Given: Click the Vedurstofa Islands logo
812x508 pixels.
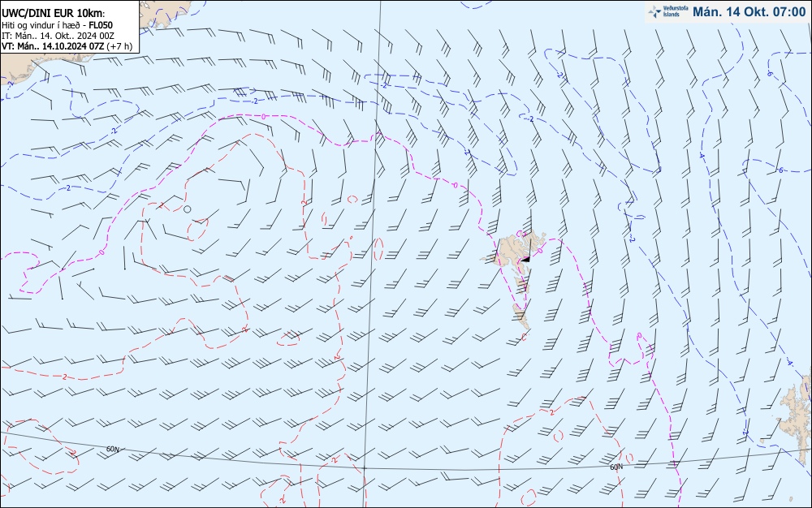Looking at the screenshot, I should (x=668, y=12).
